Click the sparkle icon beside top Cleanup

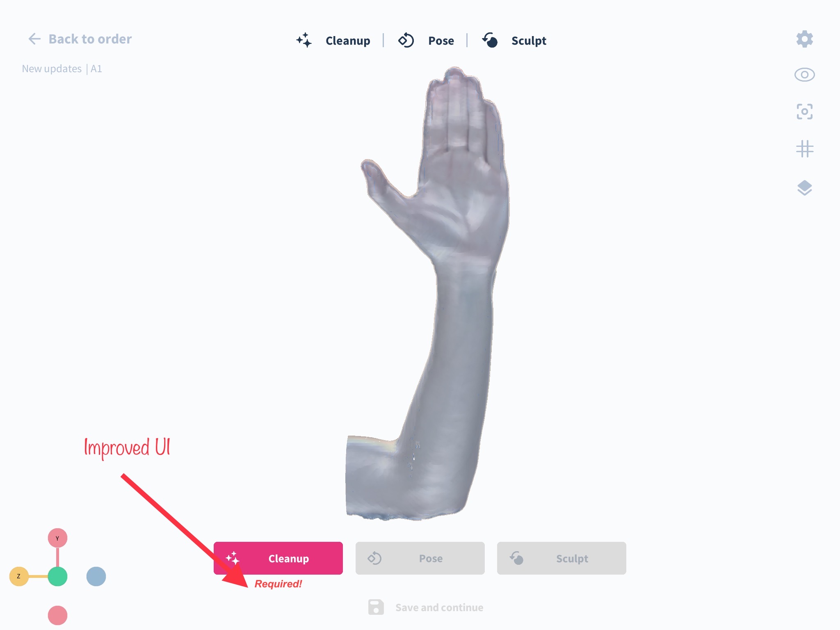(x=304, y=40)
